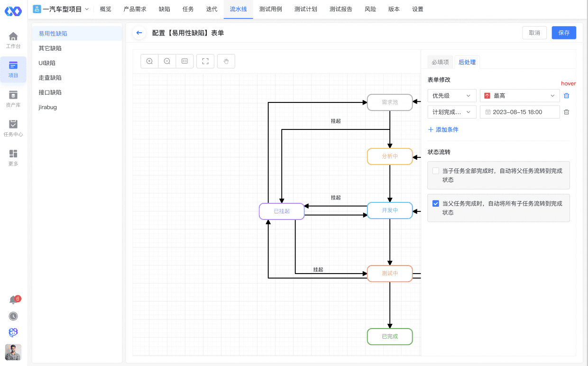Open the 最高 priority value dropdown
Image resolution: width=588 pixels, height=366 pixels.
click(x=519, y=96)
